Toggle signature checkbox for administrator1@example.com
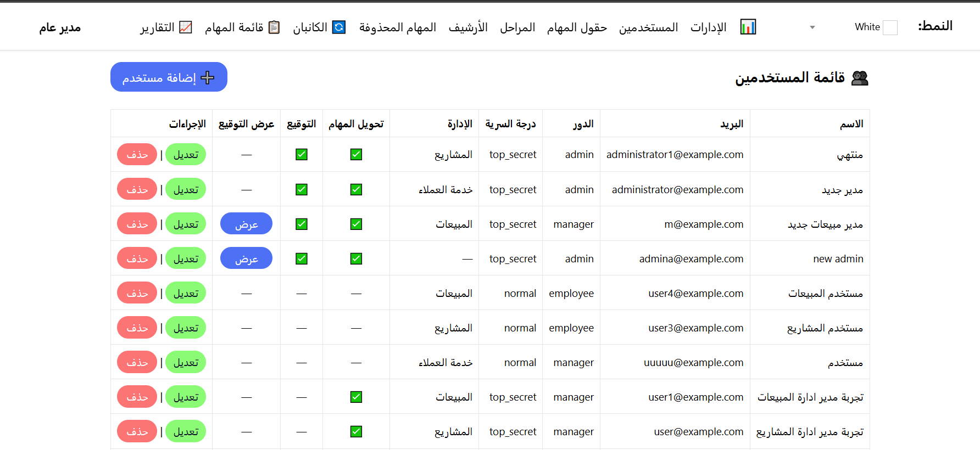The height and width of the screenshot is (450, 980). [302, 154]
